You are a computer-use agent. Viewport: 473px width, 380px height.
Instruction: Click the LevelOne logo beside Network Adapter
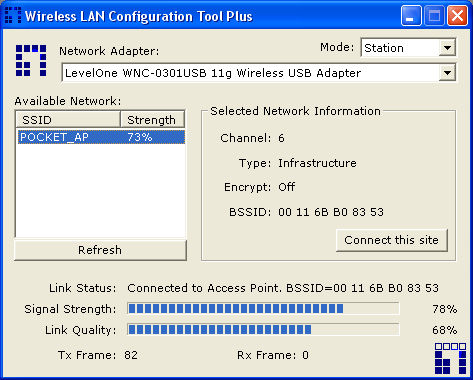[x=31, y=60]
